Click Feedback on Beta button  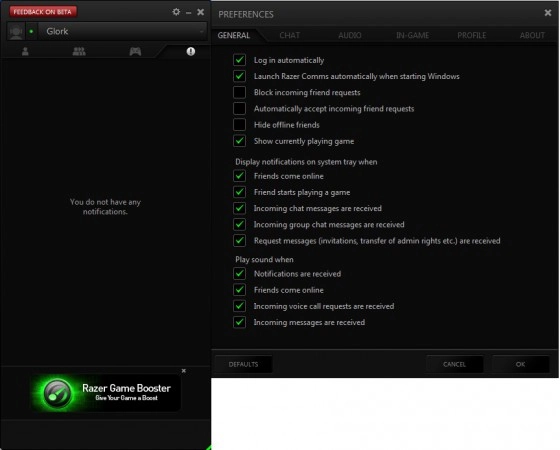(x=42, y=12)
